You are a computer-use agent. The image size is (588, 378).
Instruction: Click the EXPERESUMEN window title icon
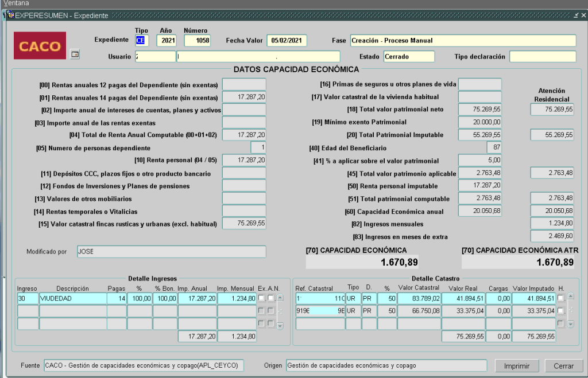click(10, 15)
